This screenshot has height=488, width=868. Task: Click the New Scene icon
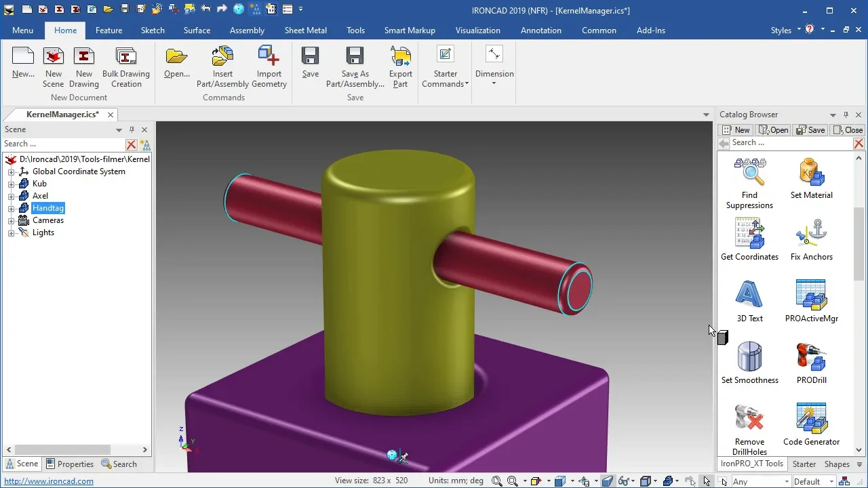54,57
